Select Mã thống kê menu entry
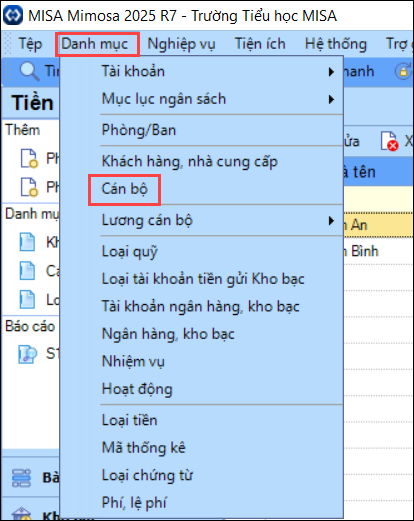This screenshot has height=521, width=414. pos(202,448)
